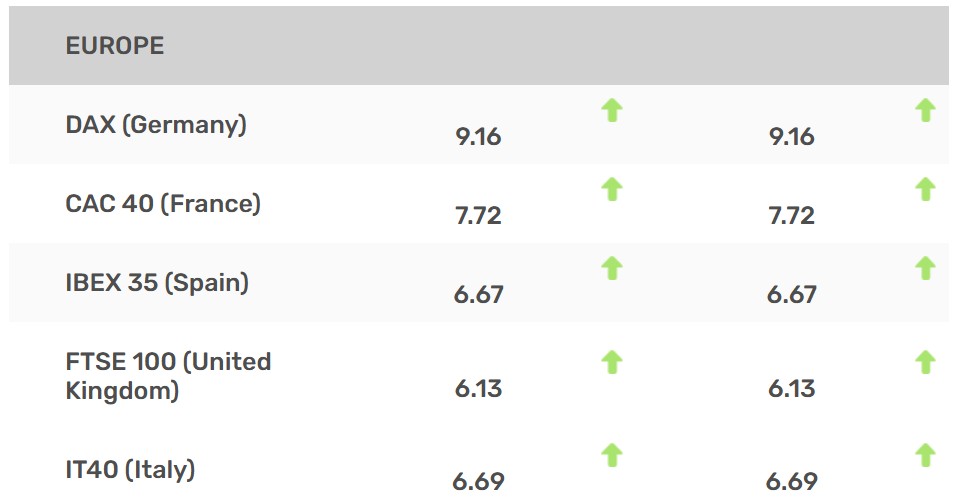Click first green up arrow for IT40 Italy
This screenshot has height=498, width=960.
612,456
